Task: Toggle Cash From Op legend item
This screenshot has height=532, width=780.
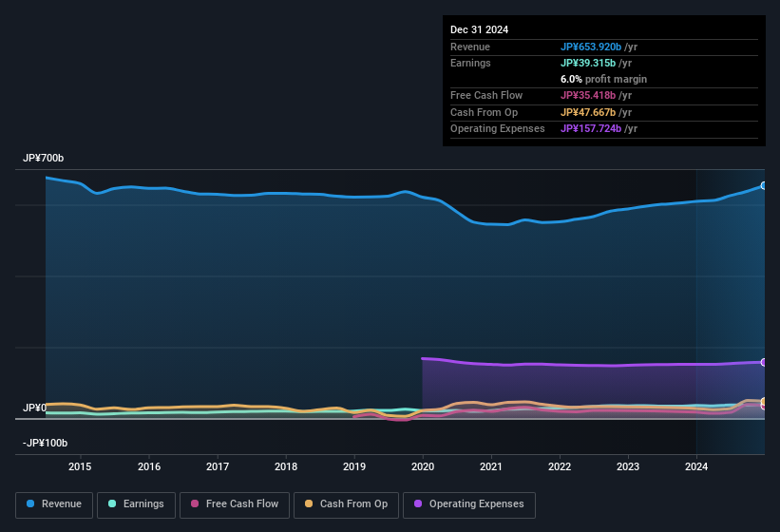Action: 345,504
